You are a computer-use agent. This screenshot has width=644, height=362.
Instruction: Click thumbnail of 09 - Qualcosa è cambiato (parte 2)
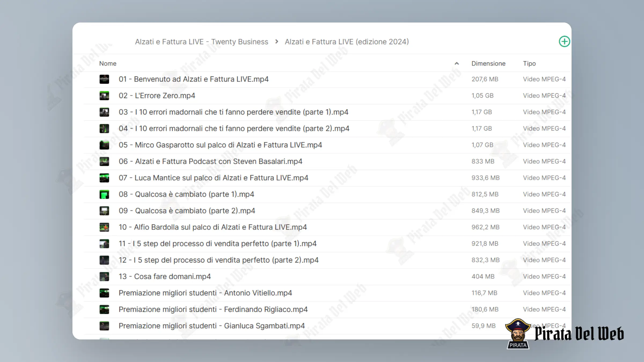pos(104,211)
